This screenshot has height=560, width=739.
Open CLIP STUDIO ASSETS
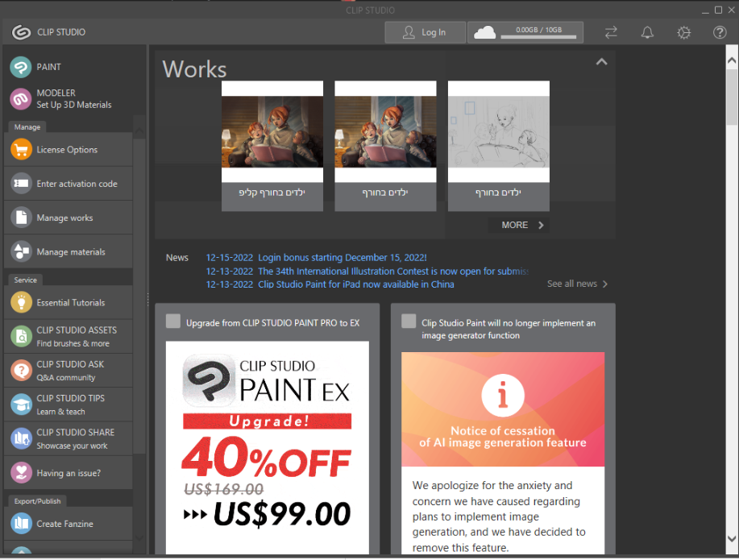69,336
